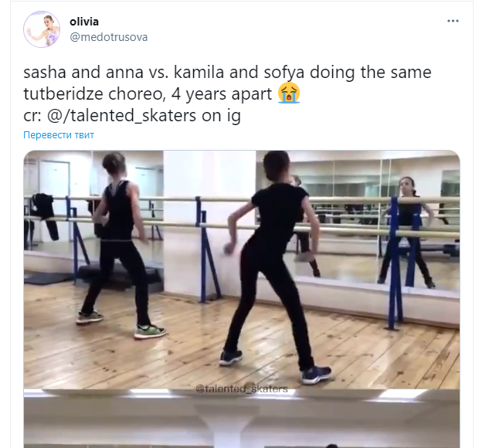Open the olivia display name link
Viewport: 489px width, 448px height.
[84, 22]
